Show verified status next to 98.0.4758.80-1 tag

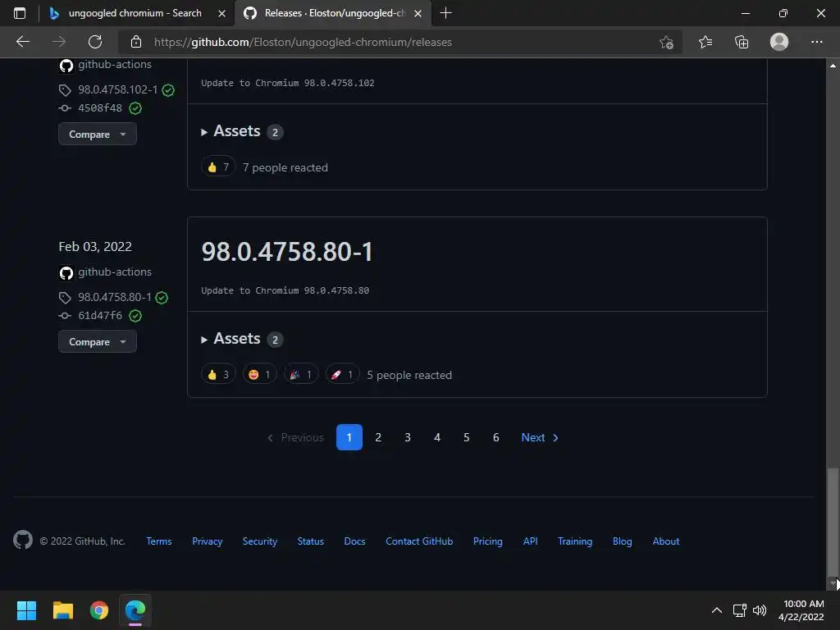[x=162, y=297]
